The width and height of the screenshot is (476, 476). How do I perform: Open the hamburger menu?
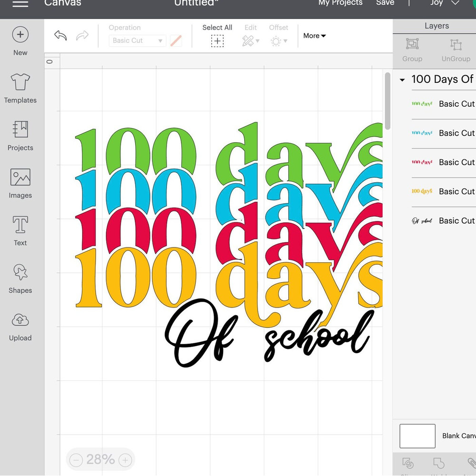19,4
